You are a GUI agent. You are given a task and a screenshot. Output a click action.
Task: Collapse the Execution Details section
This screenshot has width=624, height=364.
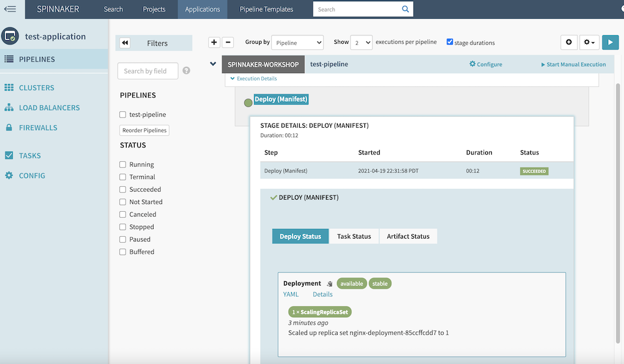pyautogui.click(x=253, y=79)
